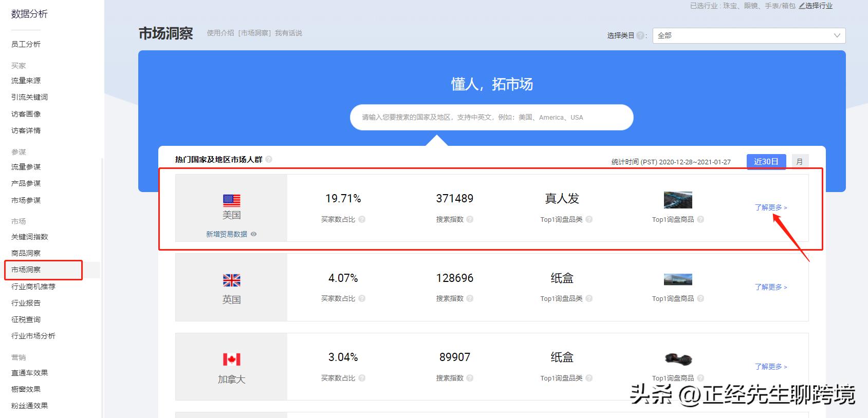The image size is (868, 418).
Task: Click the help icon for 美国 搜索指数
Action: 470,219
